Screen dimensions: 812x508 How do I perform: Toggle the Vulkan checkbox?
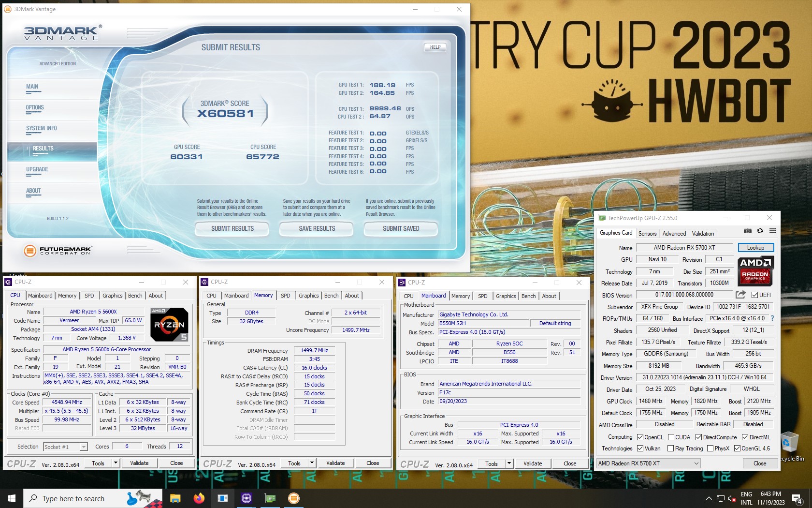tap(640, 448)
